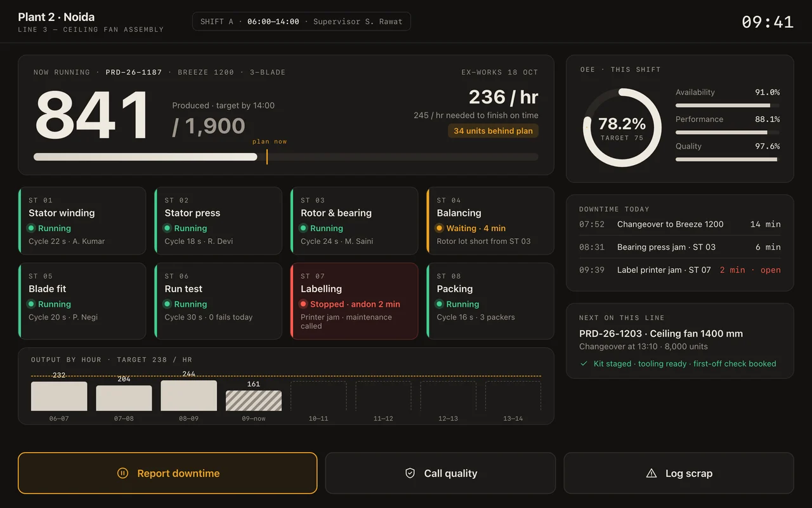The image size is (812, 508).
Task: Open the ST 05 Blade fit card
Action: click(x=82, y=301)
